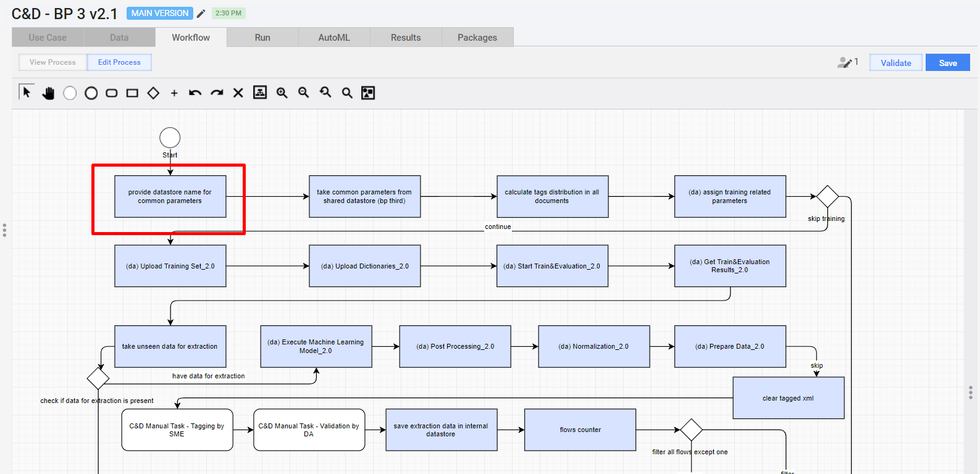Viewport: 980px width, 474px height.
Task: Activate the hand pan tool
Action: click(48, 93)
